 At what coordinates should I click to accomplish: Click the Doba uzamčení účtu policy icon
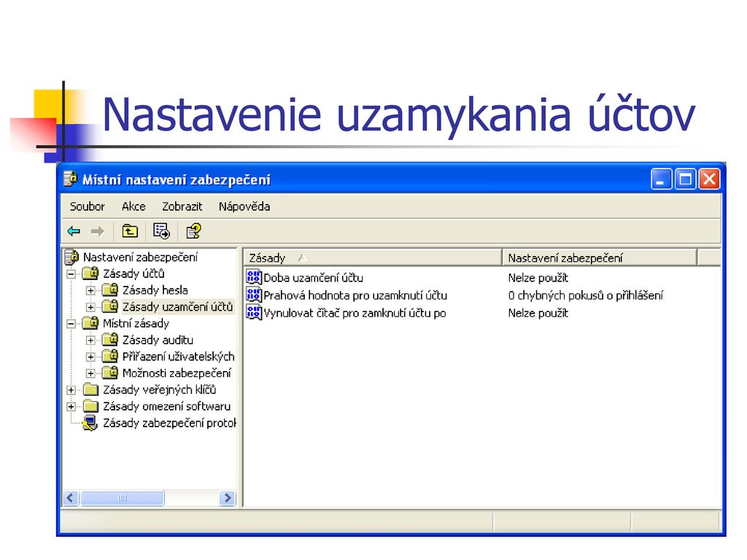(x=254, y=277)
